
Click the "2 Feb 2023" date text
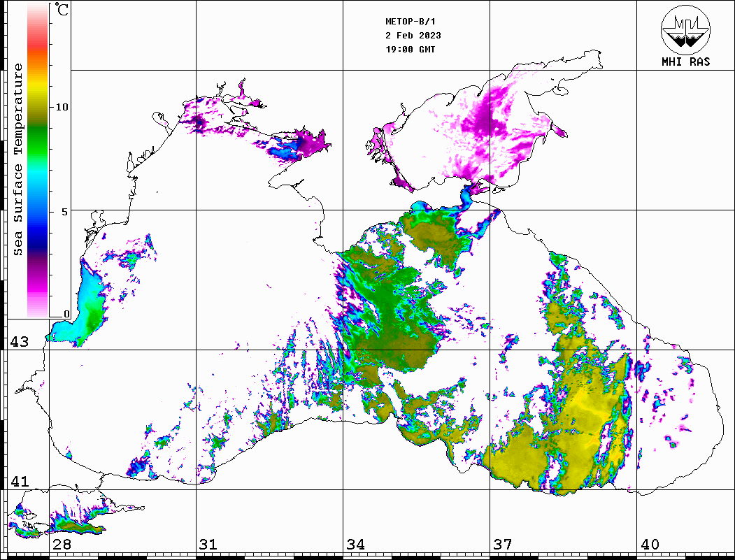413,36
